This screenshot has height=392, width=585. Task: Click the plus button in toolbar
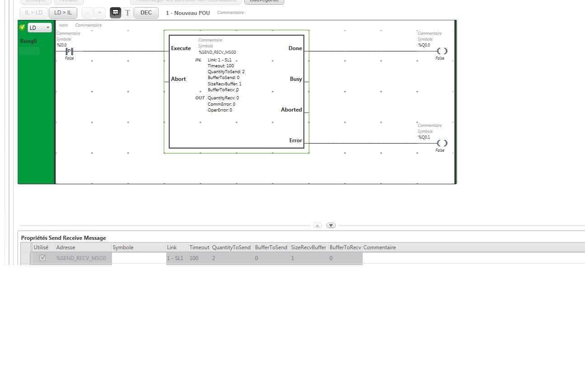(100, 13)
